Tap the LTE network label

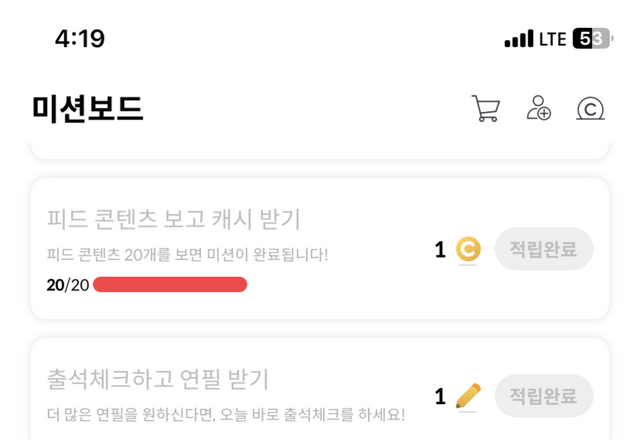click(552, 39)
